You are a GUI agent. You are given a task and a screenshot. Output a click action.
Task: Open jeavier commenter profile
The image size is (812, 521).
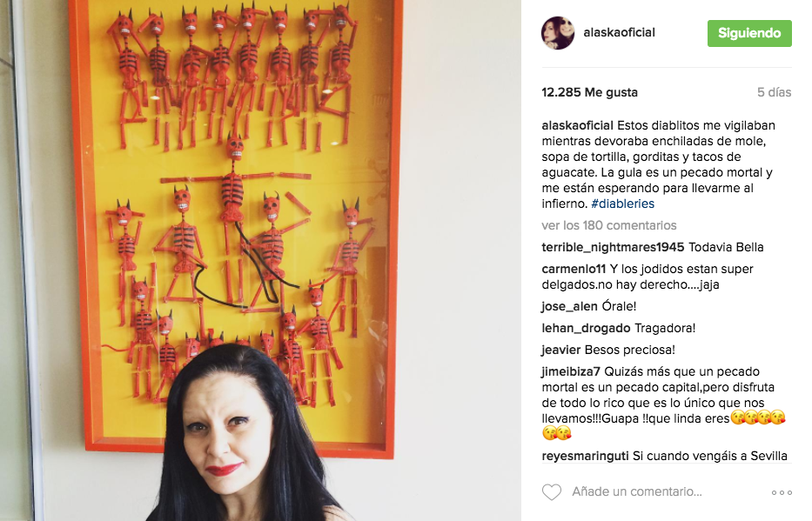click(x=560, y=350)
